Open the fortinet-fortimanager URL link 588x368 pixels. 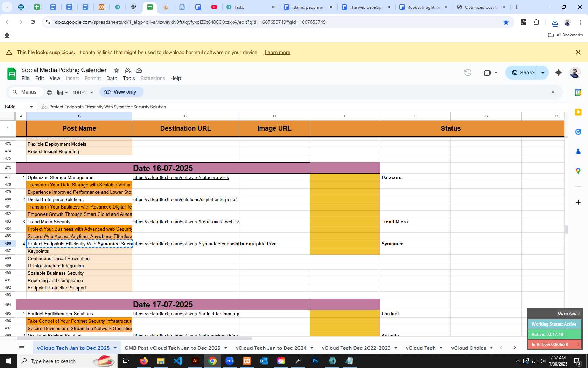(186, 314)
